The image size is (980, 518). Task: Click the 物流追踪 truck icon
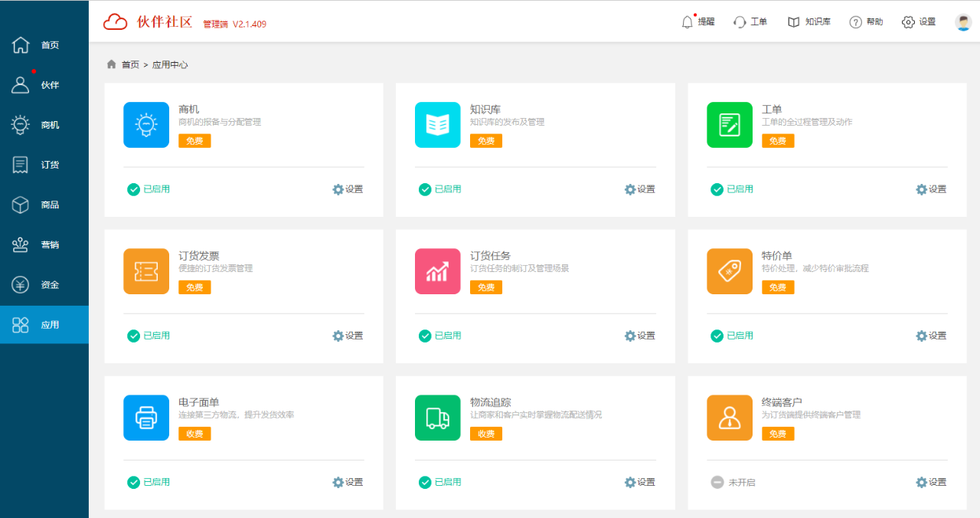coord(437,418)
